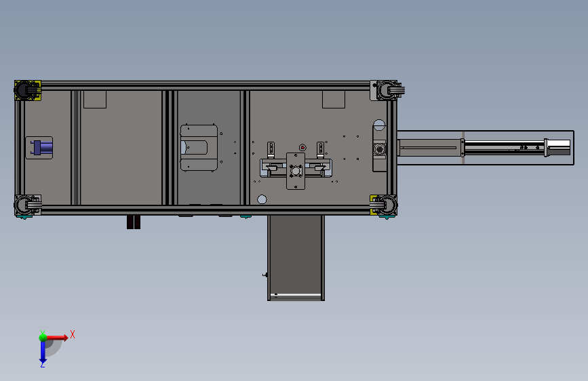Select the left square cutout near the top rail

(x=95, y=100)
